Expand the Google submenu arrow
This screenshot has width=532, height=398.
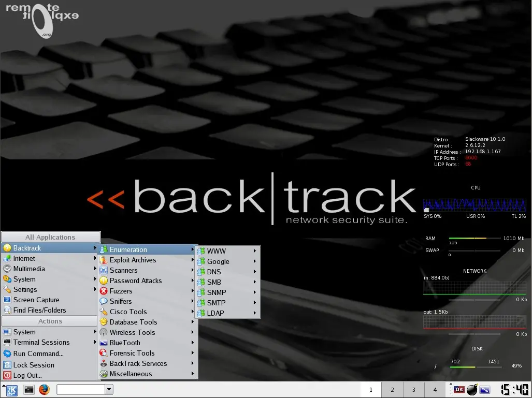[x=254, y=261]
